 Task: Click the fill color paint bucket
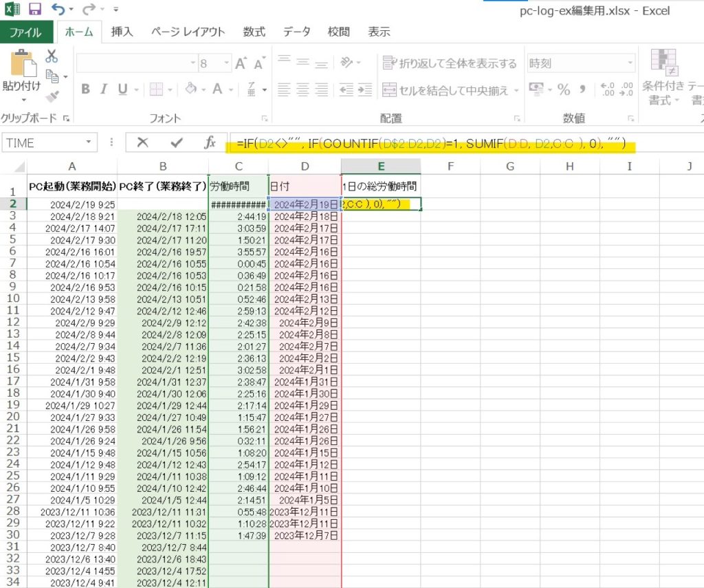[191, 89]
